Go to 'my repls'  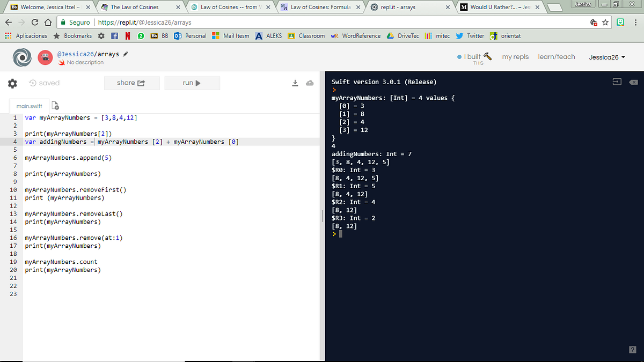pyautogui.click(x=515, y=56)
